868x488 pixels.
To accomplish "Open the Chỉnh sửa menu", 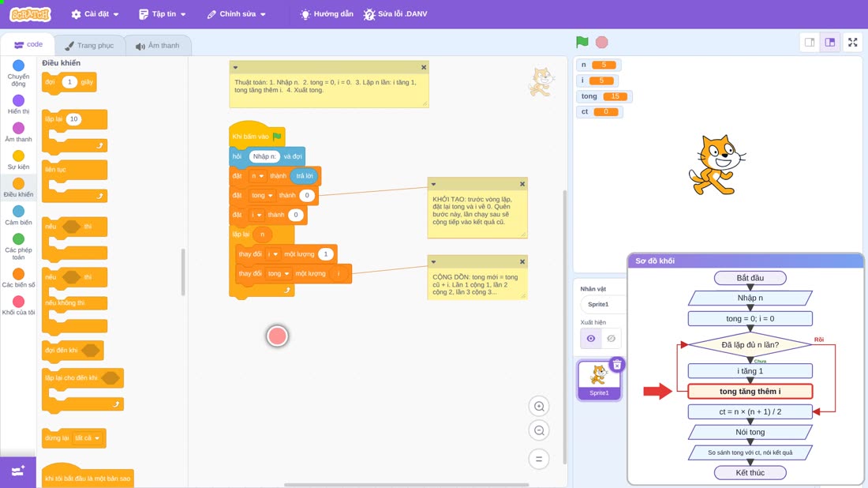I will pyautogui.click(x=237, y=14).
